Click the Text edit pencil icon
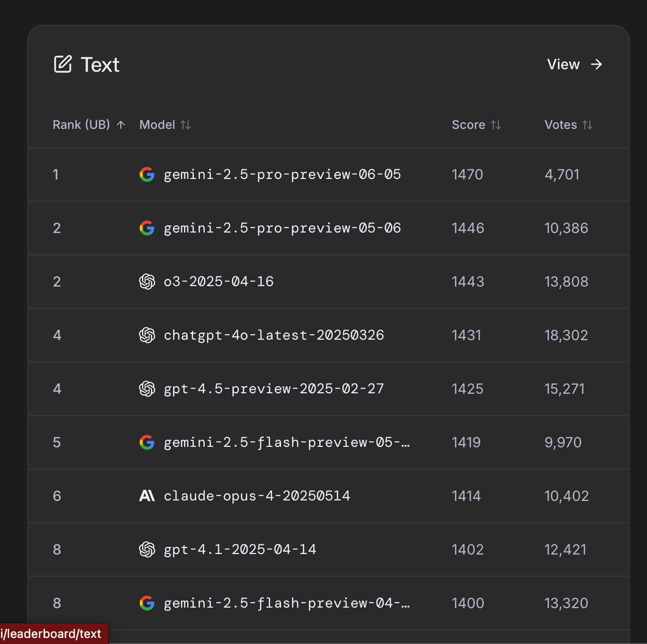This screenshot has height=644, width=647. pyautogui.click(x=63, y=64)
